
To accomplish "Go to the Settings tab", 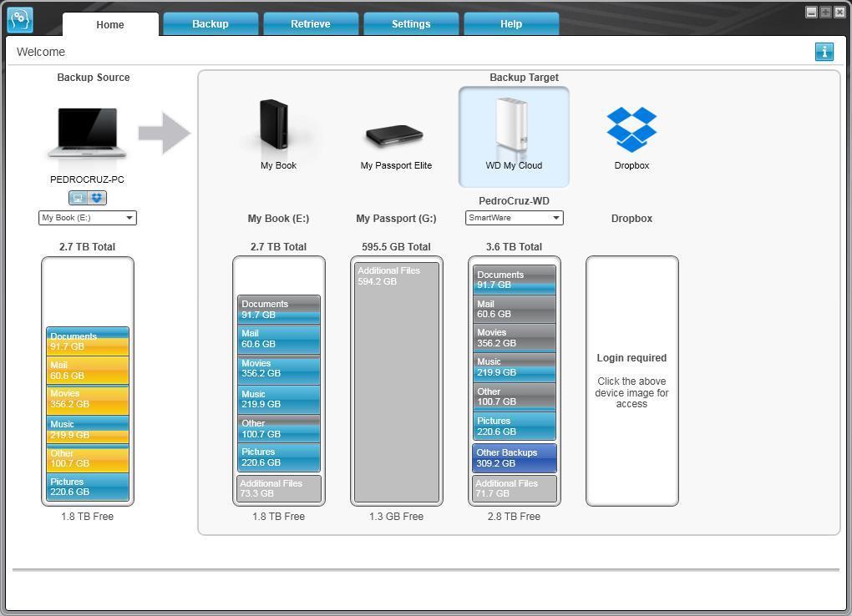I will tap(411, 24).
